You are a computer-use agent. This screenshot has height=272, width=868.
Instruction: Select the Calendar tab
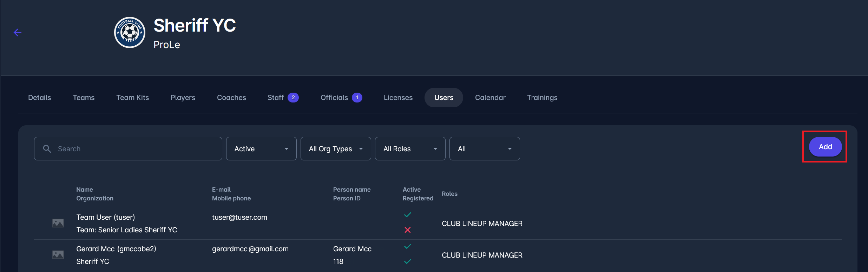coord(490,98)
